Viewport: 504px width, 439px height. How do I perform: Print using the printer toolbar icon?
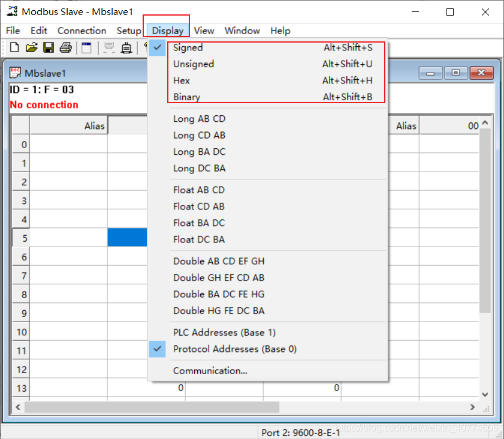coord(65,47)
